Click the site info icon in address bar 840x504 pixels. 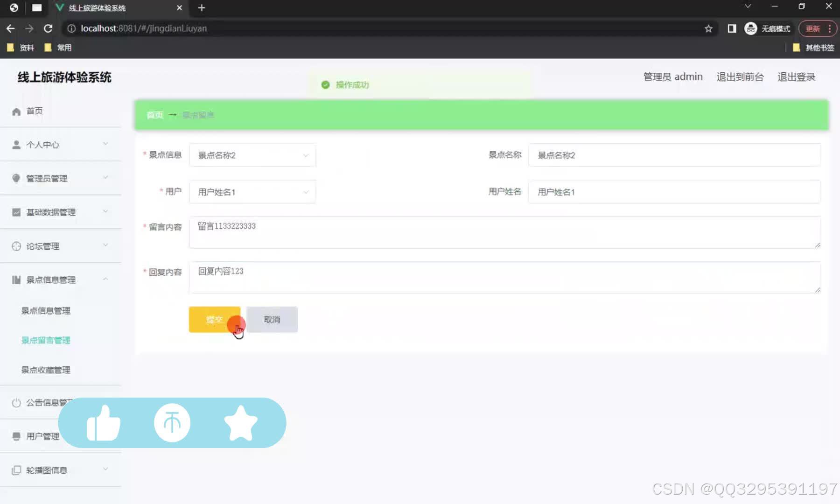pyautogui.click(x=71, y=28)
